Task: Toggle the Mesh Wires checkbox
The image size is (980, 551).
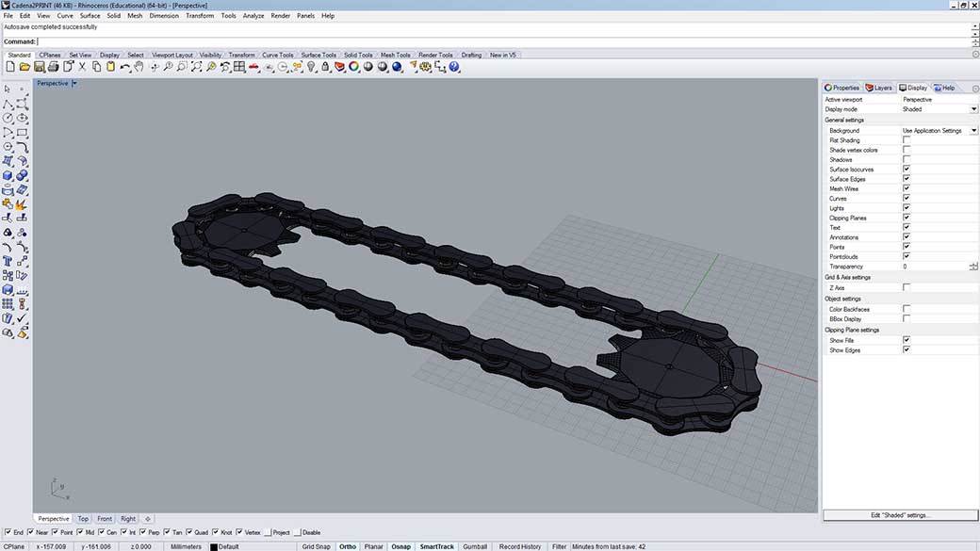Action: (906, 188)
